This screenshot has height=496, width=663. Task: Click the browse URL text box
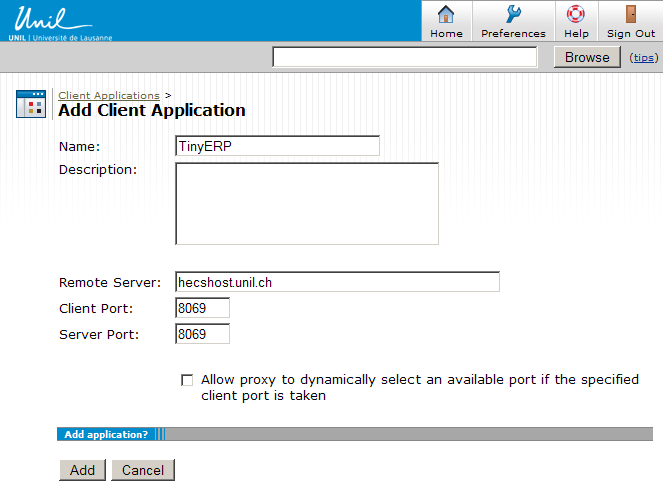click(410, 57)
